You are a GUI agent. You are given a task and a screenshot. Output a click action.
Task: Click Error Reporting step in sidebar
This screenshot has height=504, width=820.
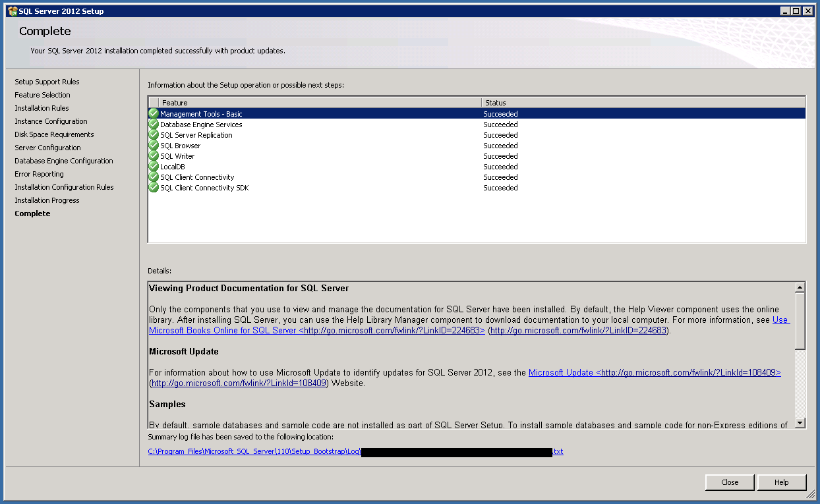(x=39, y=174)
